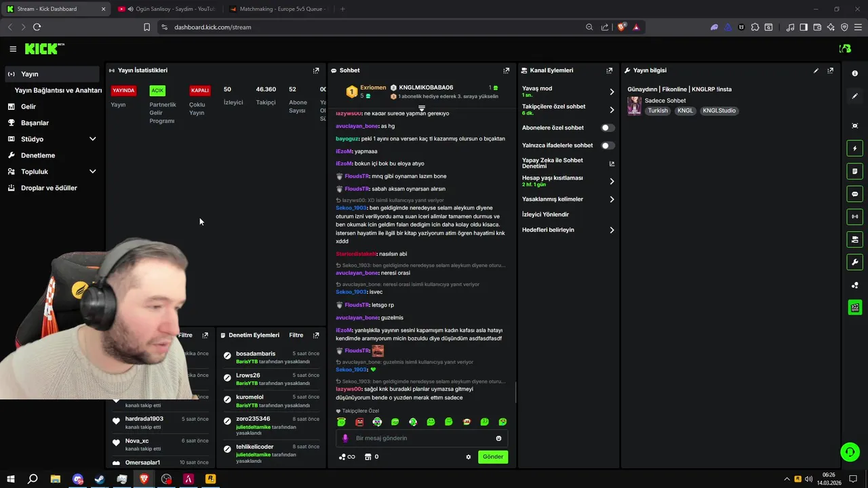
Task: Click the lightning bolt icon in right sidebar
Action: (854, 148)
